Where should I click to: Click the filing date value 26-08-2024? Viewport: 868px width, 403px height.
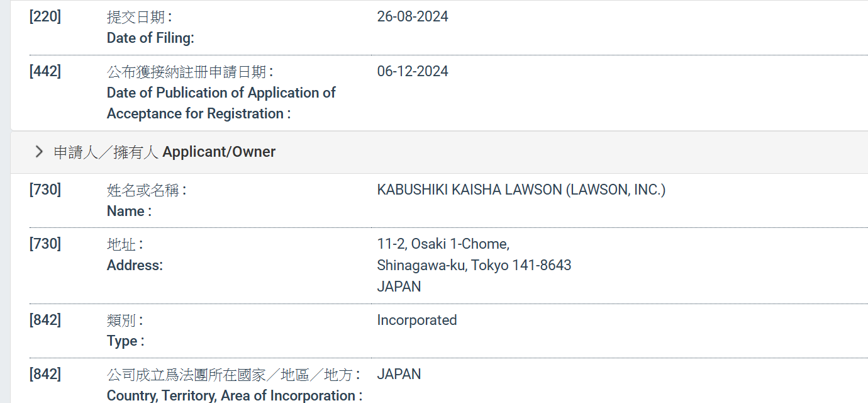coord(413,16)
